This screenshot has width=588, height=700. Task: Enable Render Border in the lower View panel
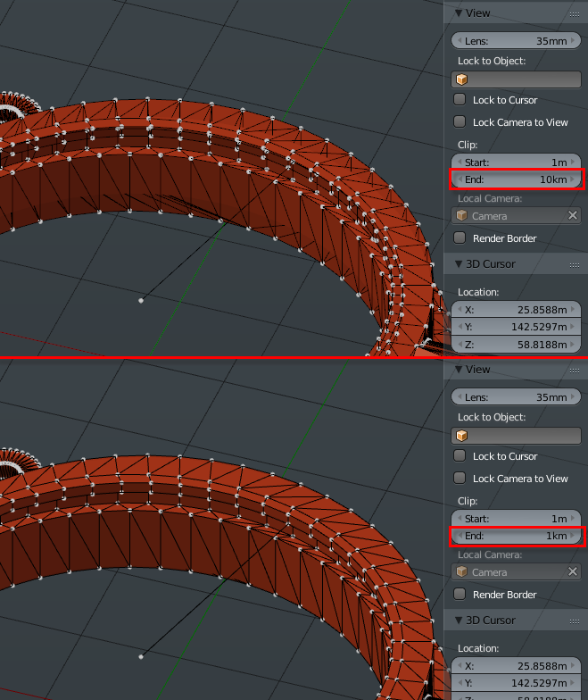coord(460,594)
